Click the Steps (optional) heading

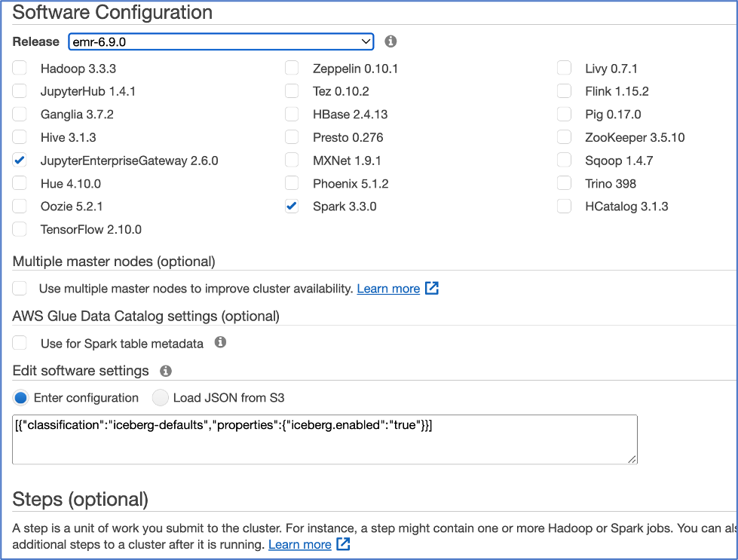click(x=81, y=499)
